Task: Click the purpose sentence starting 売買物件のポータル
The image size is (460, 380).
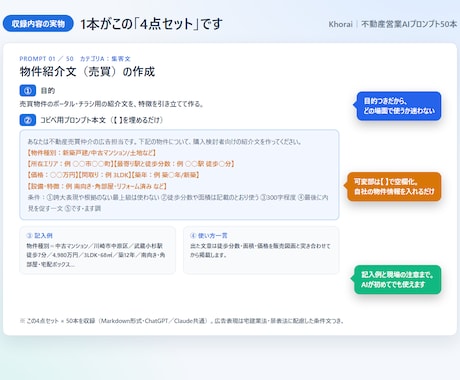Action: tap(112, 104)
